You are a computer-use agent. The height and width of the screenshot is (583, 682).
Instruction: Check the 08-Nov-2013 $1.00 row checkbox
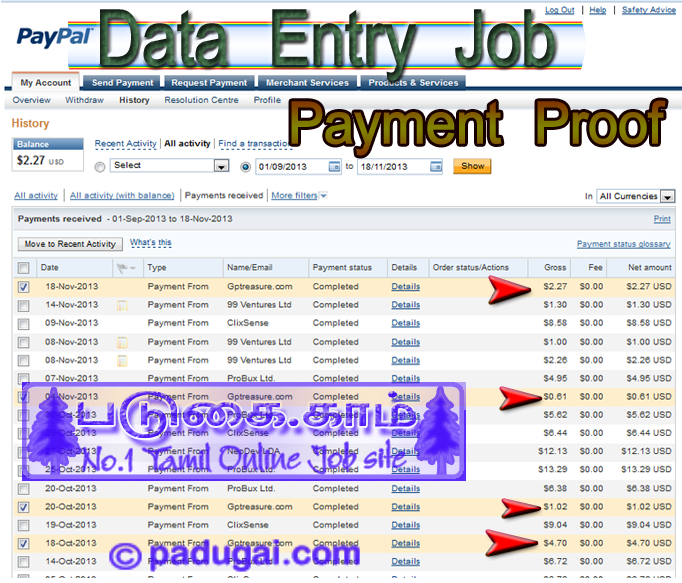(x=24, y=343)
